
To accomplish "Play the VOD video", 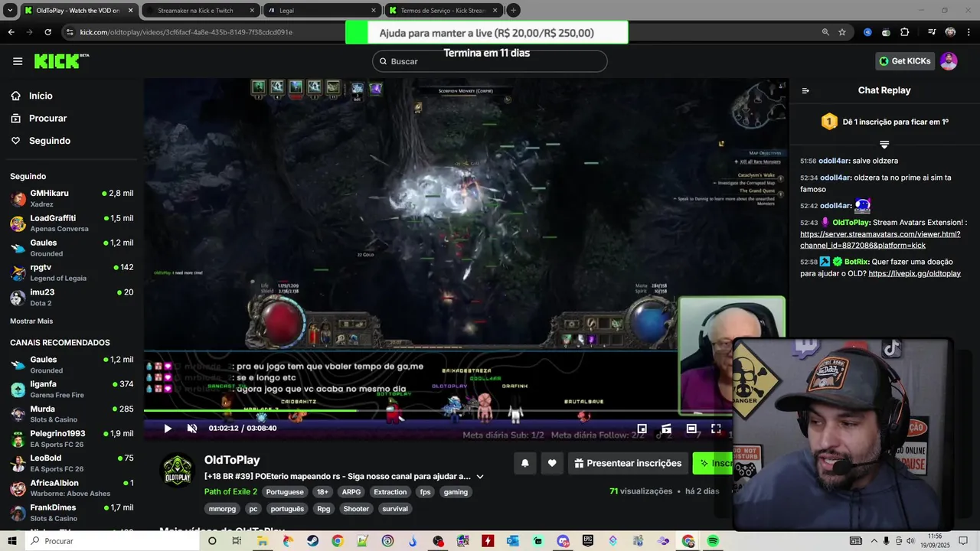I will [x=168, y=429].
